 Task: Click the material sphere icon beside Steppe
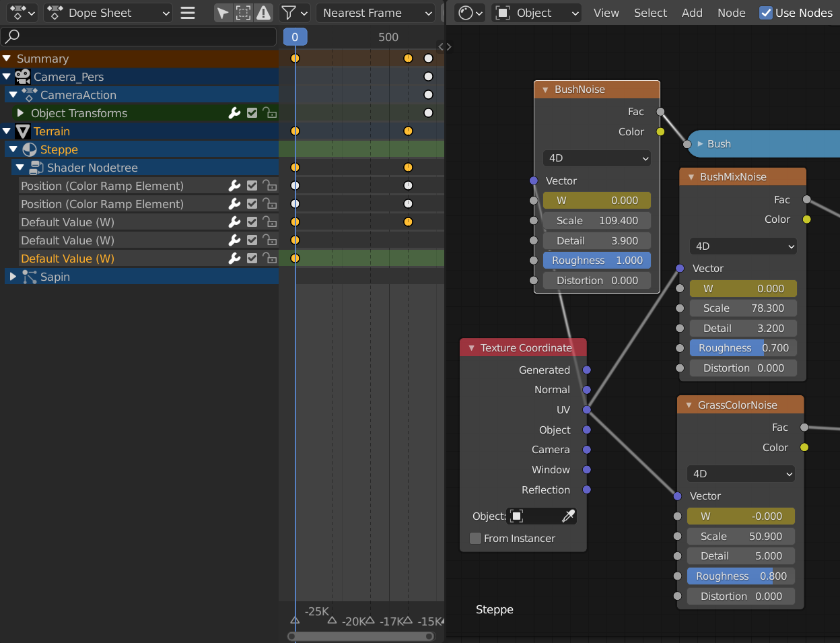pos(30,149)
